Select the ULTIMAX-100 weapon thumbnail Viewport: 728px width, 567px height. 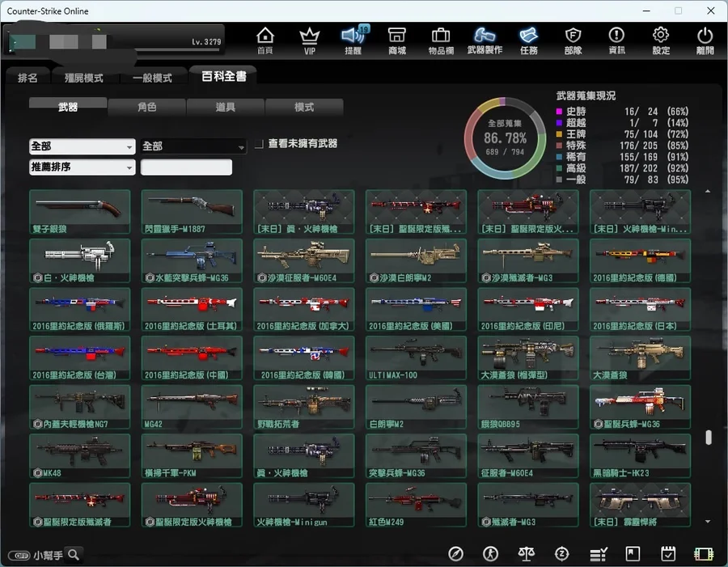tap(416, 358)
